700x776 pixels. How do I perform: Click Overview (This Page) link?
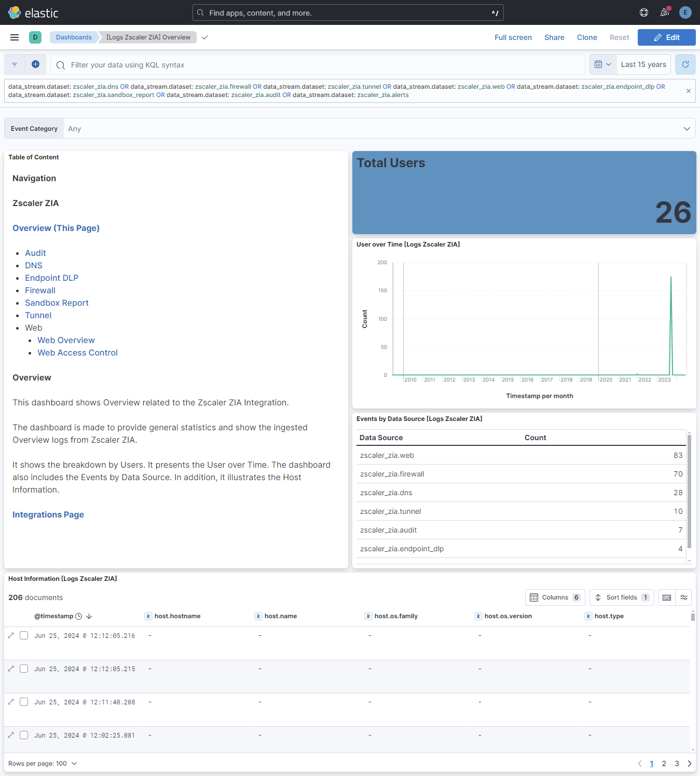[x=56, y=228]
